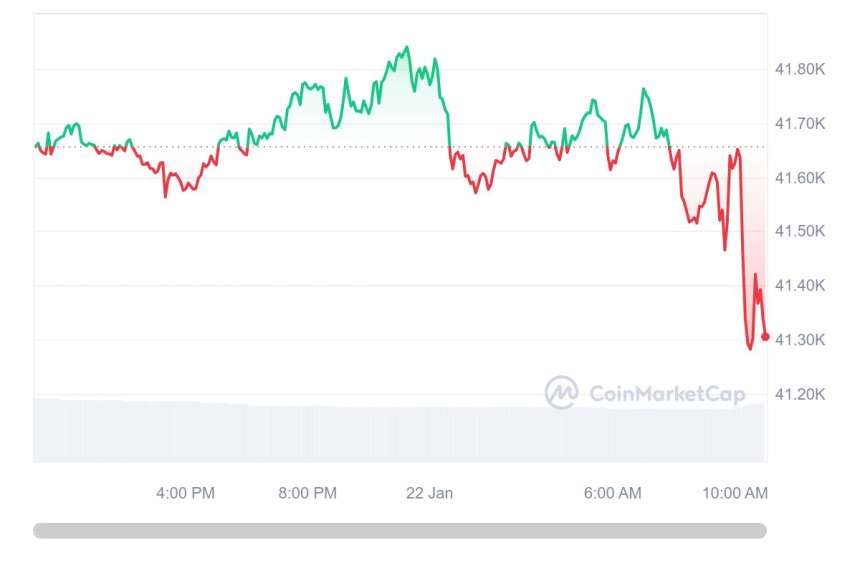Click the 41.70K price axis label
Screen dimensions: 860x573
799,124
